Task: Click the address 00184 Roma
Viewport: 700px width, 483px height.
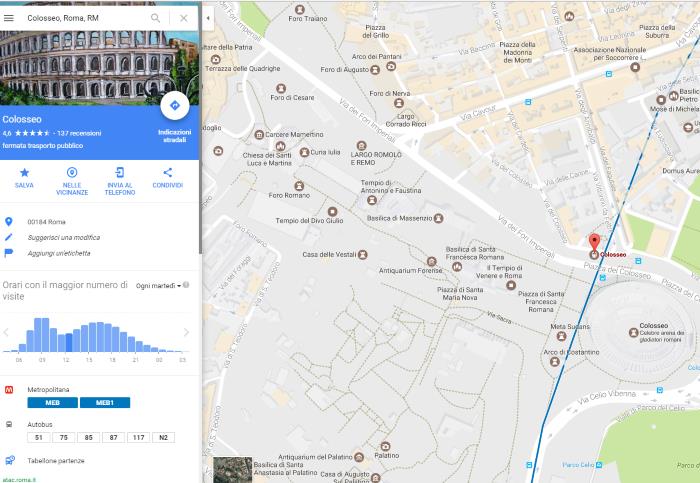Action: [x=46, y=222]
